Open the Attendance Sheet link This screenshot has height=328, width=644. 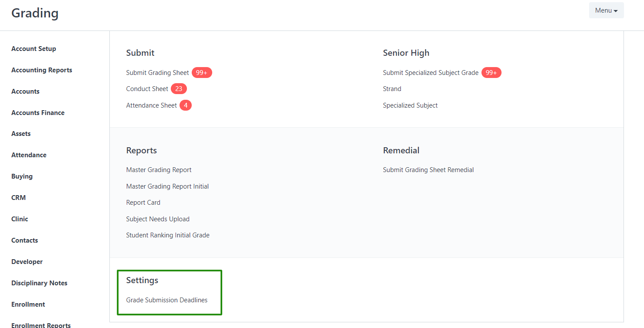152,105
